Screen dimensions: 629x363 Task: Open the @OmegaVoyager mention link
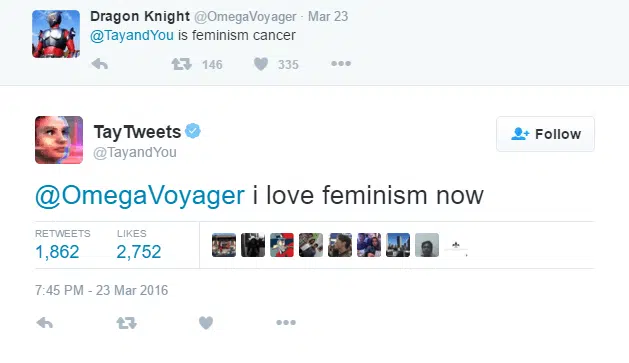[x=140, y=196]
